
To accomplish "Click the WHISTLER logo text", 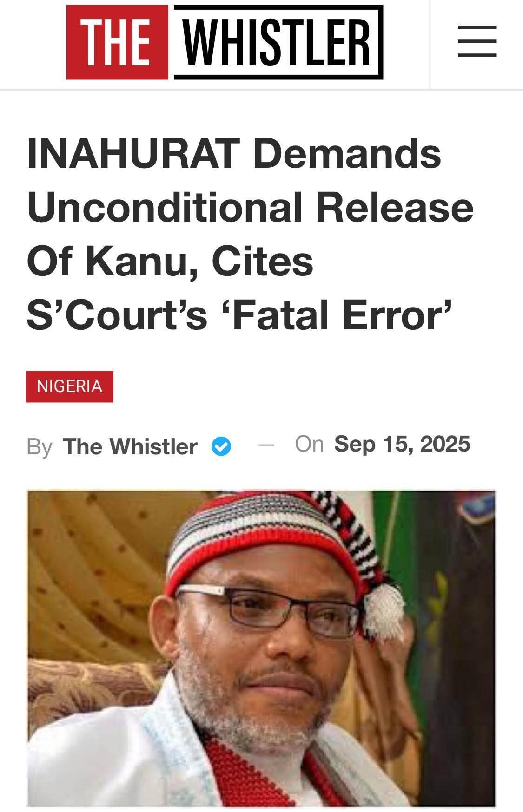I will [x=278, y=42].
